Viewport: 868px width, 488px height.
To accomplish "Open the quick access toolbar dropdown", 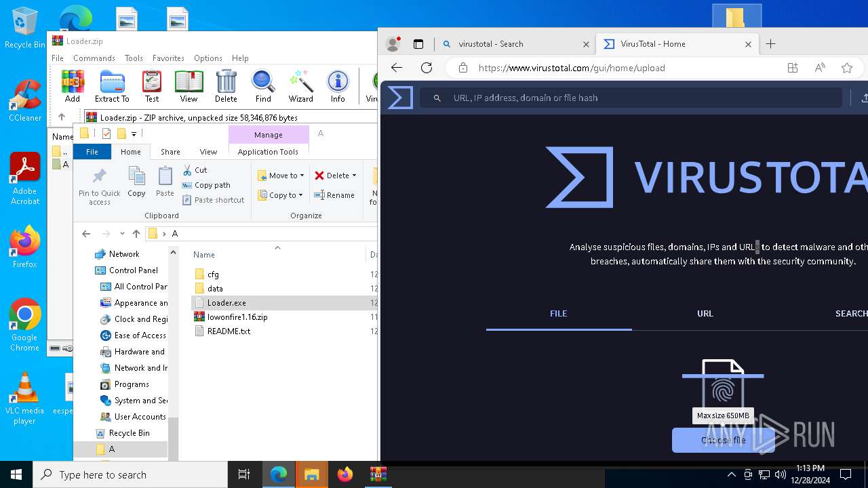I will 134,134.
